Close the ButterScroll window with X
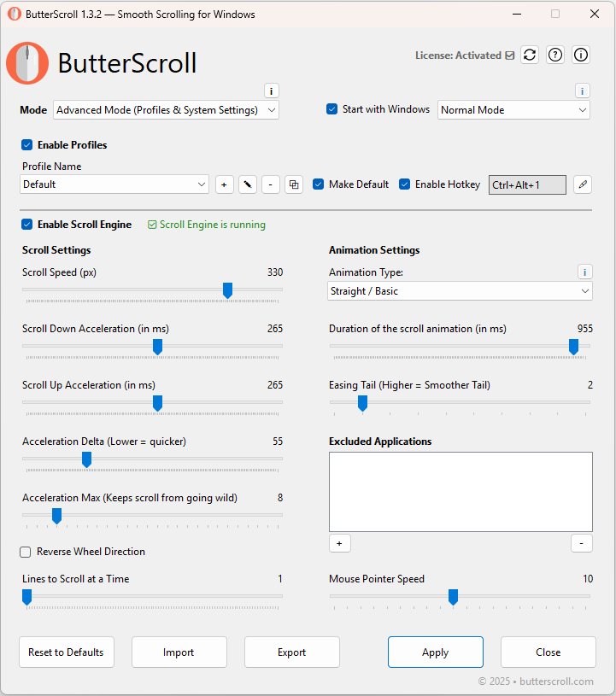Screen dimensions: 616x696 click(595, 15)
